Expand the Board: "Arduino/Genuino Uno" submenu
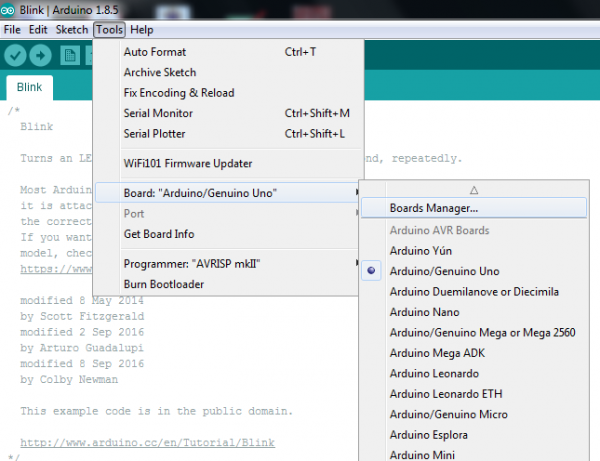Screen dimensions: 600x461 tap(227, 193)
